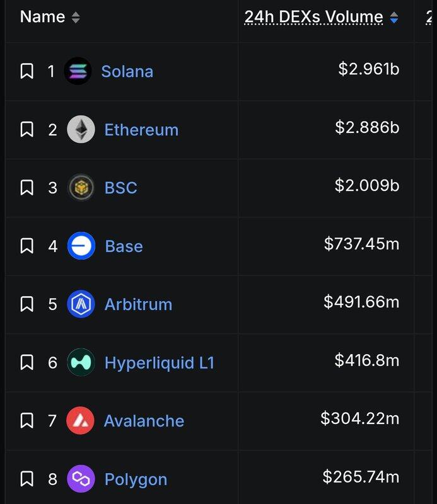Viewport: 437px width, 504px height.
Task: Click Solana's $2.961b volume cell
Action: click(x=368, y=69)
